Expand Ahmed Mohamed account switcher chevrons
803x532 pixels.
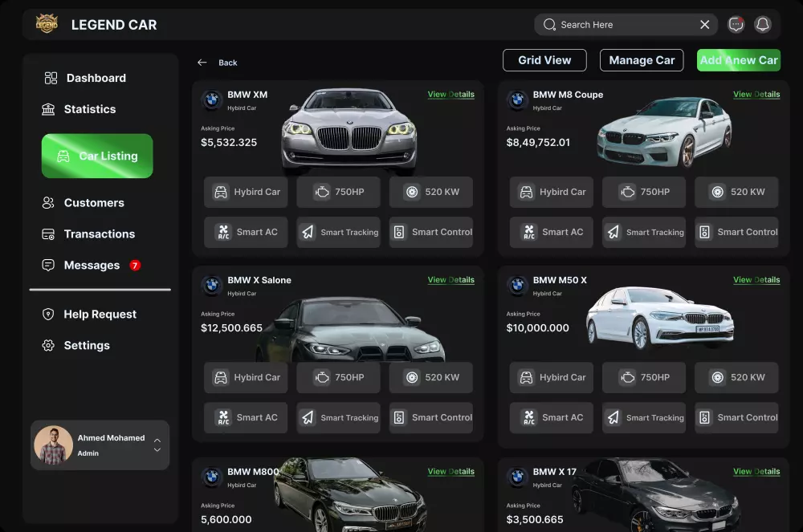[x=157, y=445]
